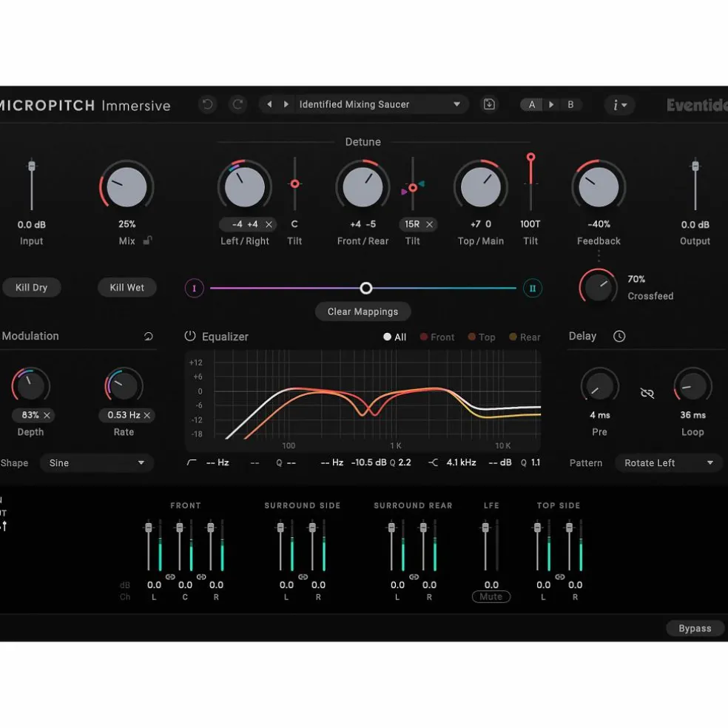
Task: Click the Loop delay knob
Action: click(692, 386)
